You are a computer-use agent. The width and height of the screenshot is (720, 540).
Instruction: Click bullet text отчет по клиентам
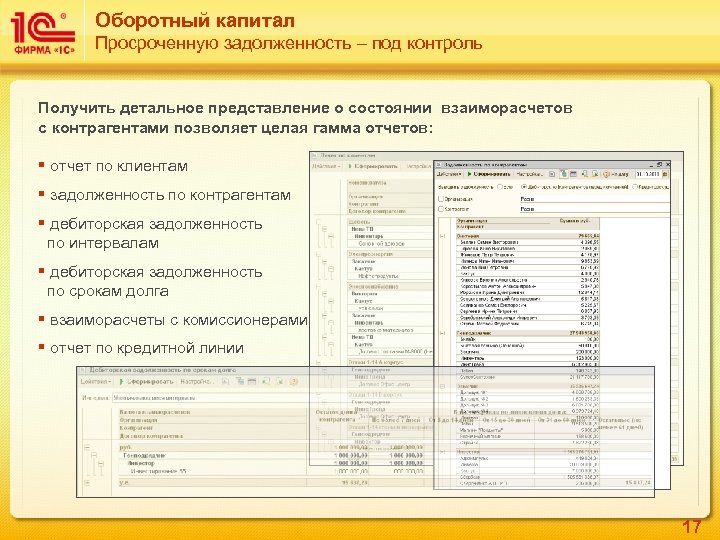click(x=119, y=166)
